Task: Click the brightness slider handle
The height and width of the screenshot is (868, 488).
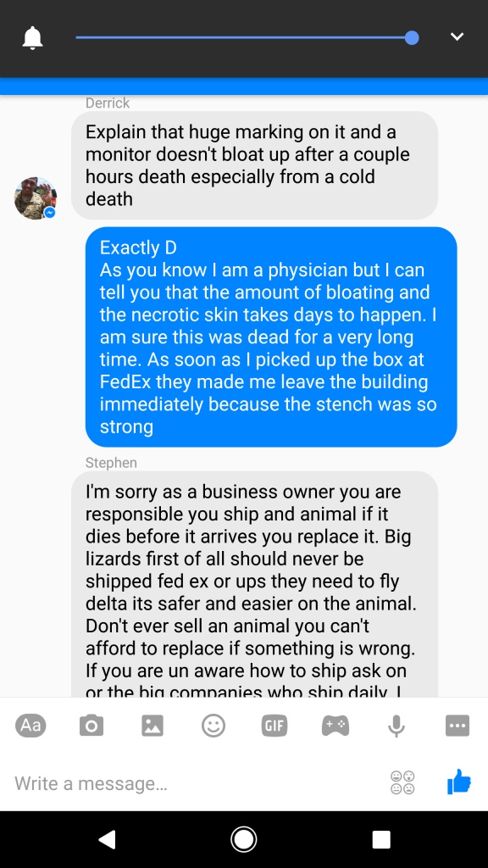Action: click(411, 37)
